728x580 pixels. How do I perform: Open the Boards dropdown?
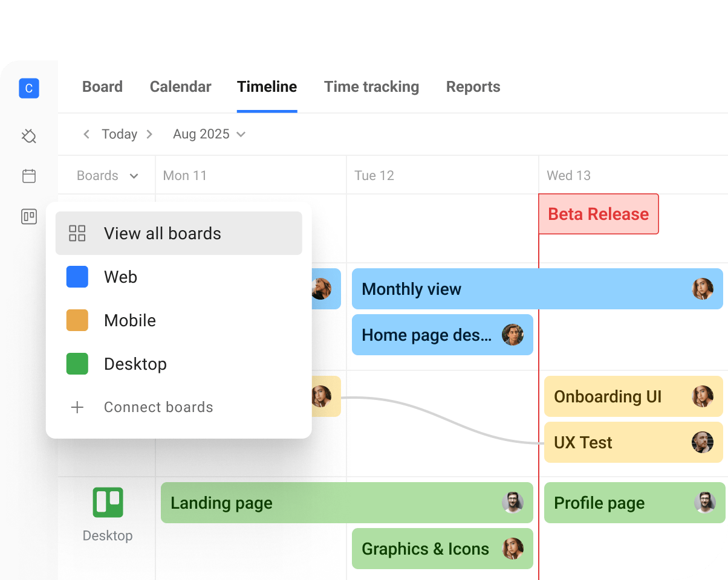tap(106, 175)
